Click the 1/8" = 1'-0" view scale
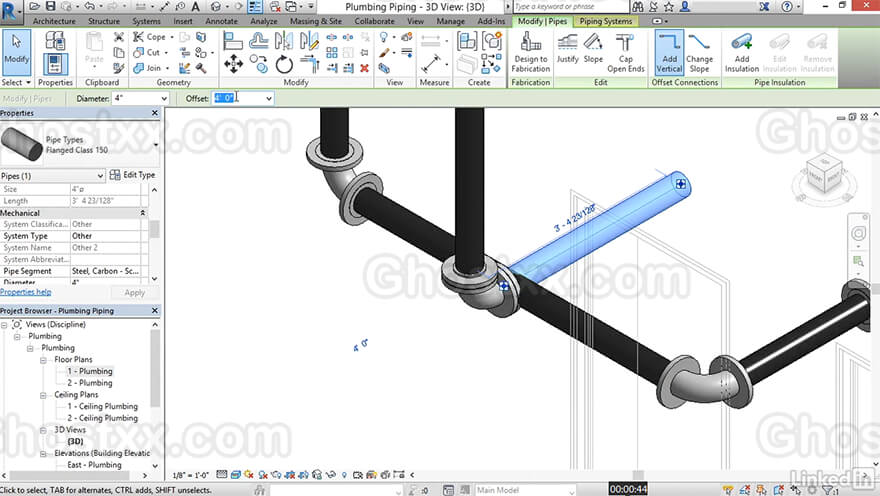 190,475
